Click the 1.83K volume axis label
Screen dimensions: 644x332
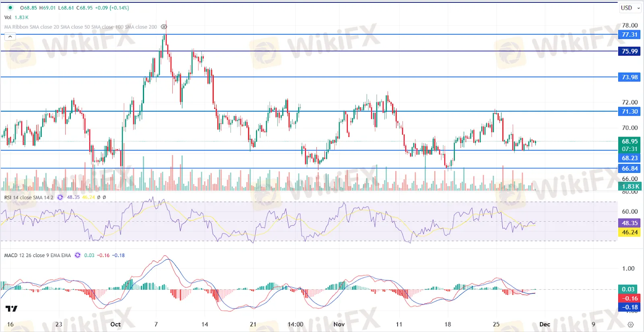(x=630, y=186)
